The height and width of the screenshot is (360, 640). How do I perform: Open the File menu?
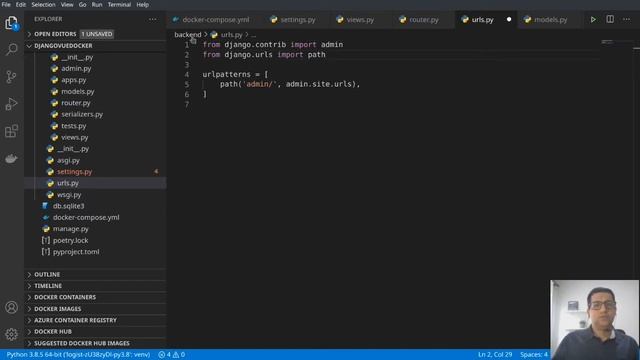6,4
